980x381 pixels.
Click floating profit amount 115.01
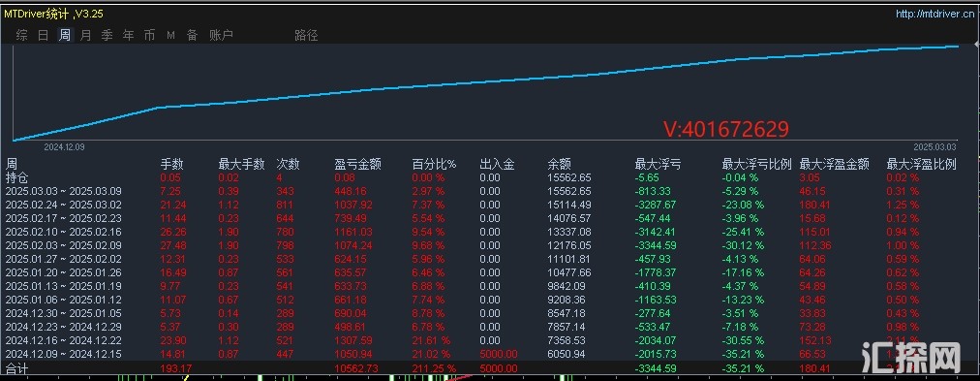pyautogui.click(x=815, y=232)
